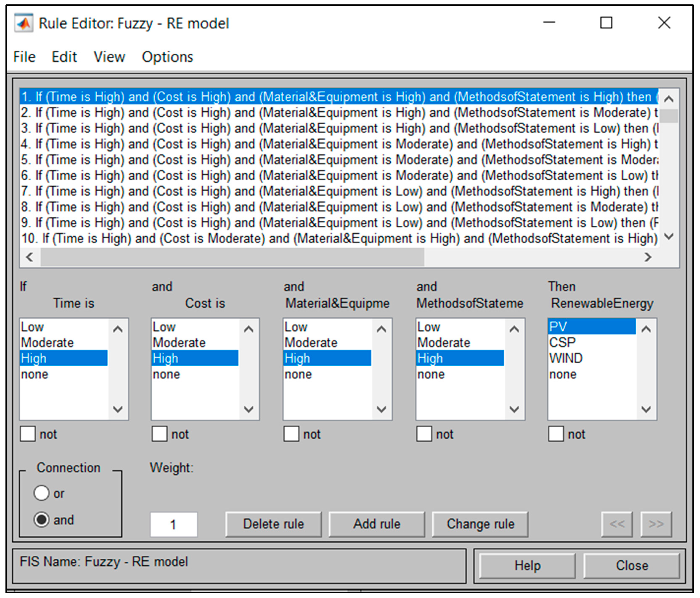This screenshot has height=598, width=700.
Task: Select rule 2 with MethodsofStatement Moderate
Action: tap(339, 113)
